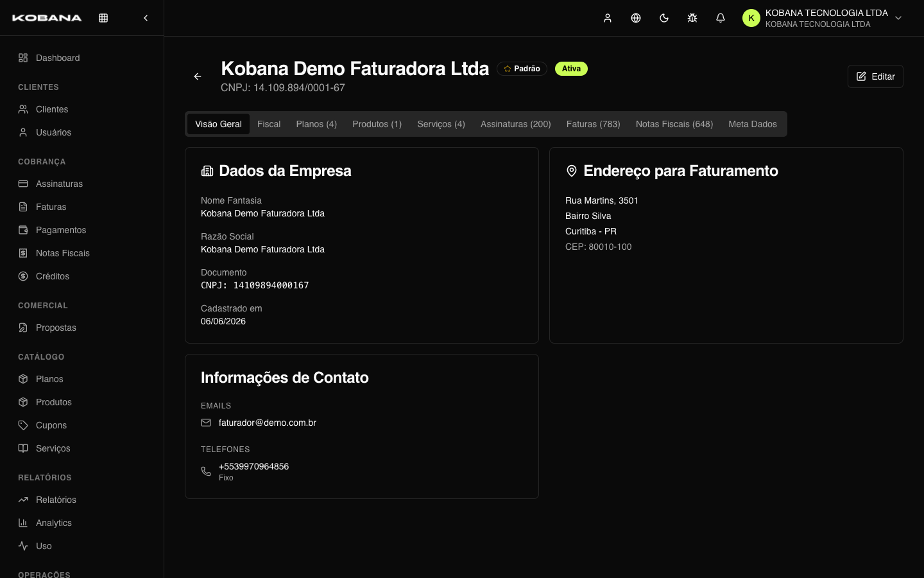The width and height of the screenshot is (924, 578).
Task: Click the CEP: 80010-100 text
Action: (x=598, y=247)
